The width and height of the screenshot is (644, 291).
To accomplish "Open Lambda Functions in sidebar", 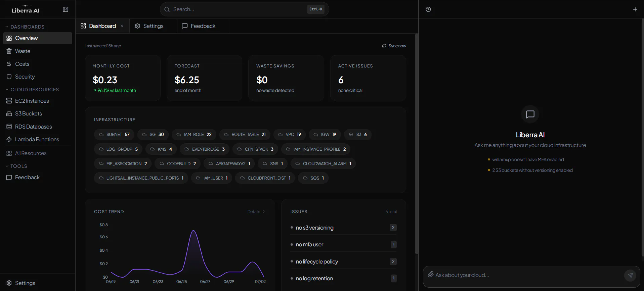I will (x=38, y=139).
